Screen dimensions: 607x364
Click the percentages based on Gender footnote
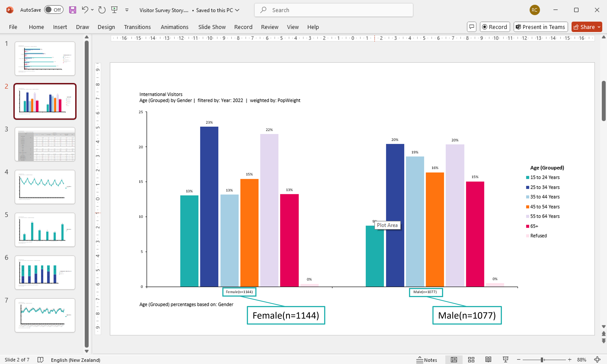click(186, 304)
